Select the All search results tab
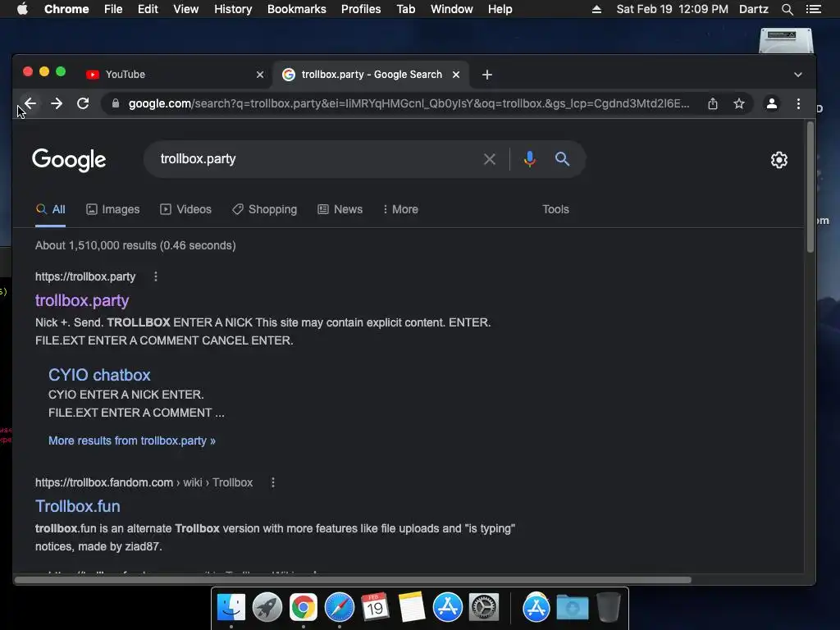The image size is (840, 630). pos(50,209)
